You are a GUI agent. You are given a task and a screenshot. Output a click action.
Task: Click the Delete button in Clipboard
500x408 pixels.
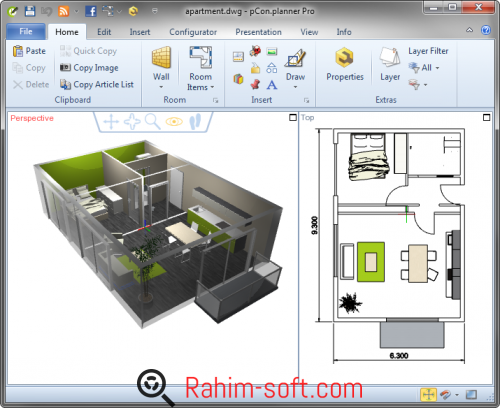point(31,84)
